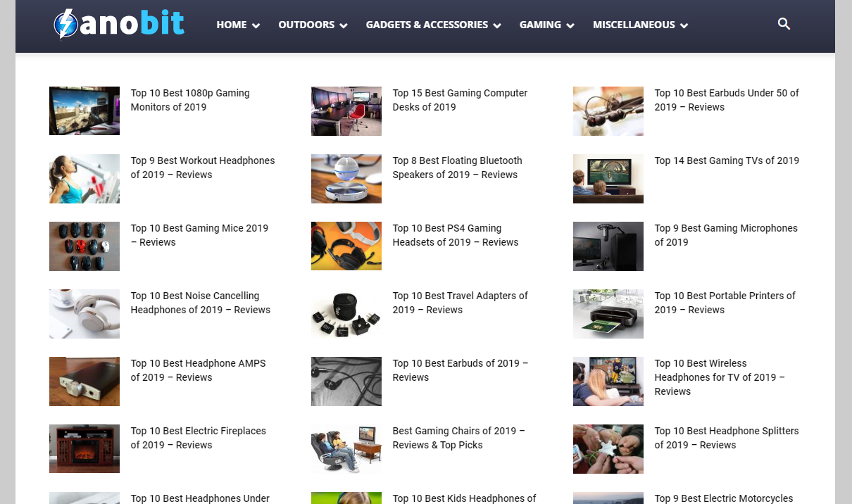Open 'Top 10 Best Travel Adapters' title link
This screenshot has height=504, width=852.
[460, 303]
